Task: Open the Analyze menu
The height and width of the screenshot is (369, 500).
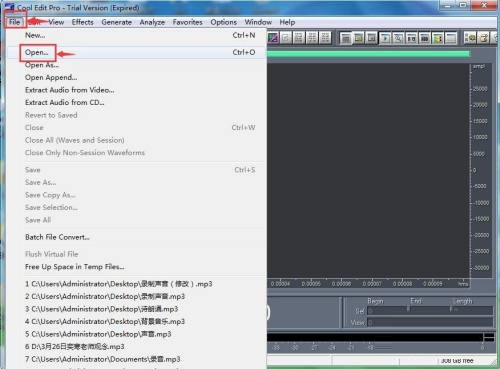Action: [x=152, y=22]
